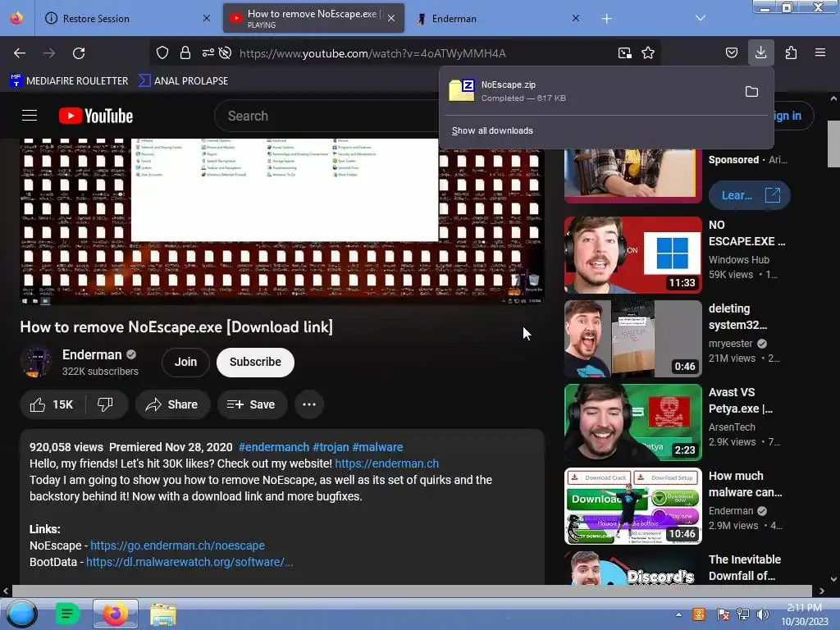Open the volume speaker tray icon

point(762,614)
